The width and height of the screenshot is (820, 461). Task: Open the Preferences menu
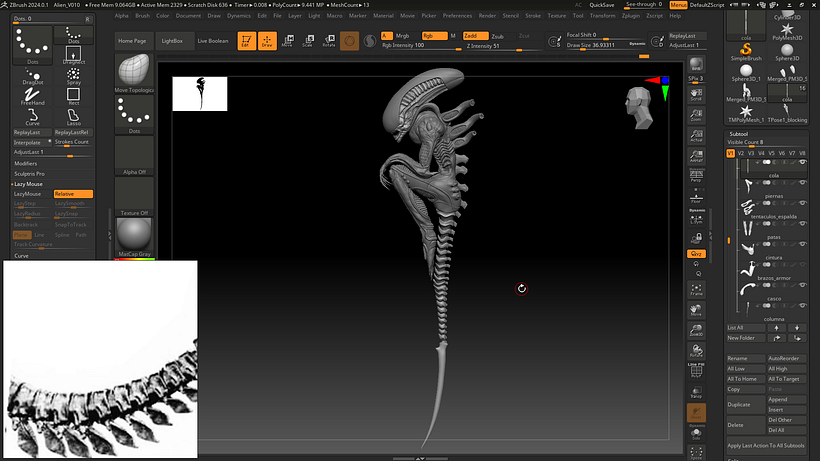457,16
